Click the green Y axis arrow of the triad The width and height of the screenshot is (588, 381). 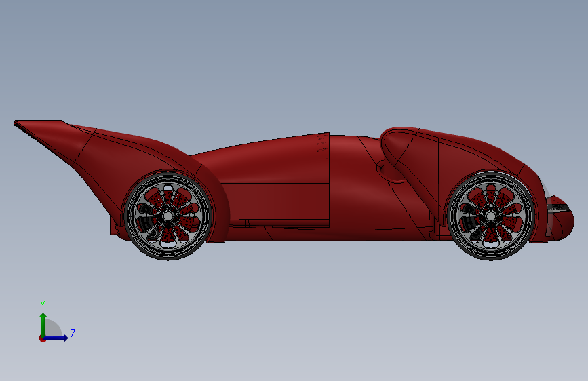[43, 325]
